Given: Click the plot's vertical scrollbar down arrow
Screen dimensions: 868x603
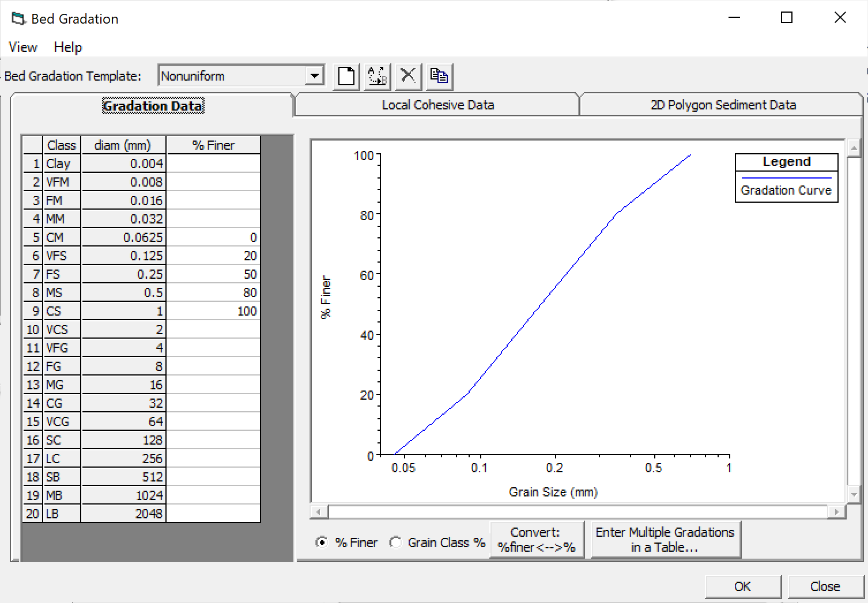Looking at the screenshot, I should (854, 494).
